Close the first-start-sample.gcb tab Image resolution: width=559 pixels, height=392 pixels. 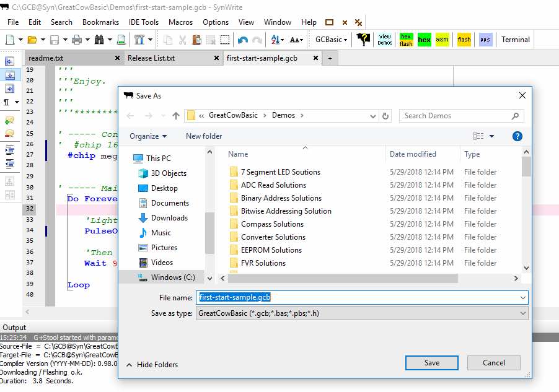coord(315,58)
